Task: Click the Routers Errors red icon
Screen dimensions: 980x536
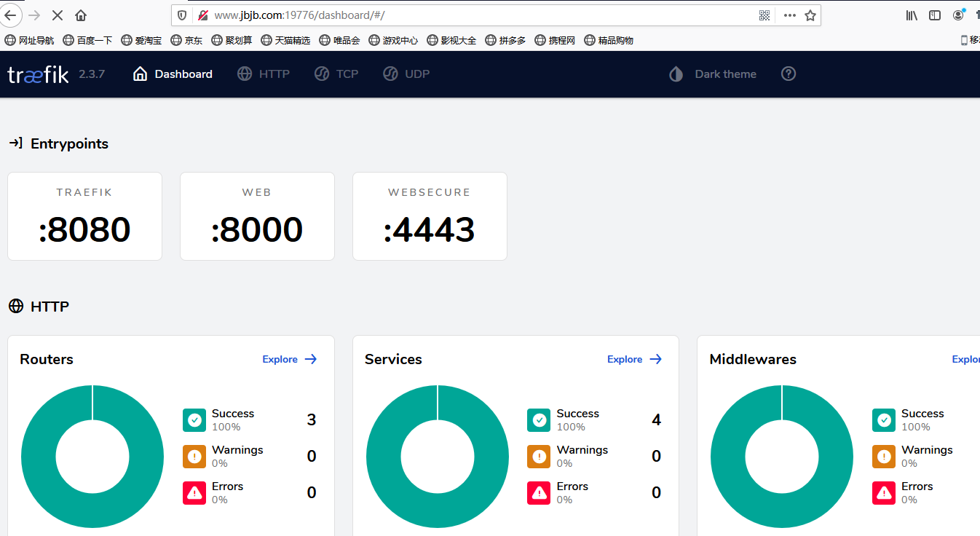Action: coord(194,493)
